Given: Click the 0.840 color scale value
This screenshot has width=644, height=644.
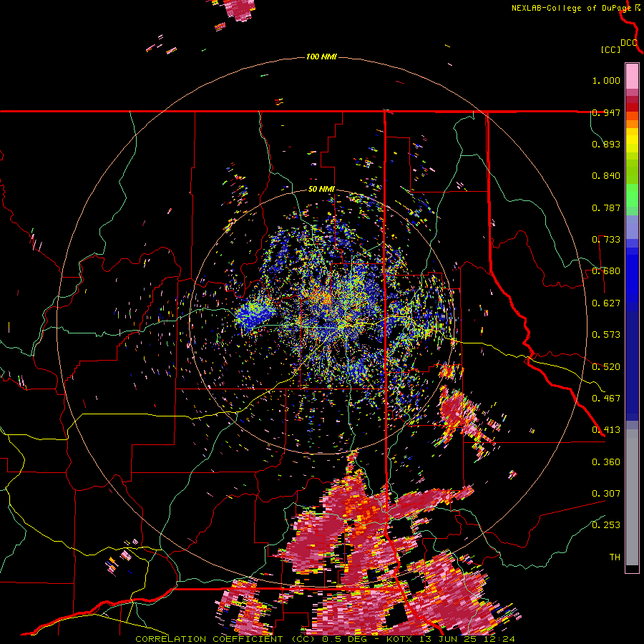Looking at the screenshot, I should click(x=606, y=176).
